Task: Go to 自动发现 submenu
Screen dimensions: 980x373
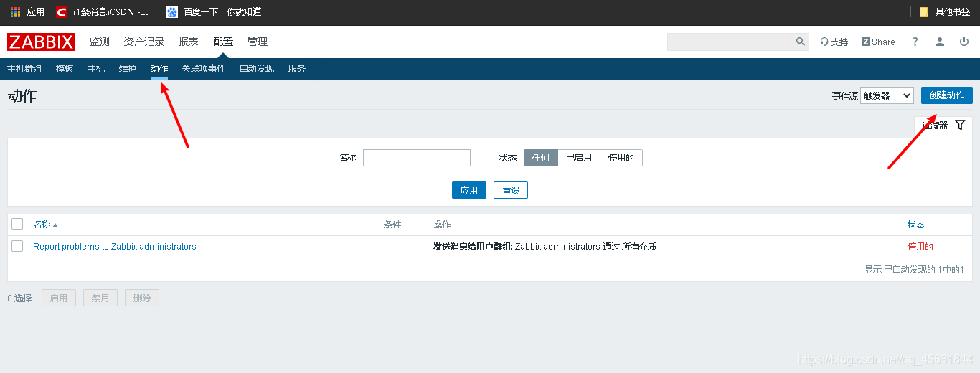Action: tap(257, 69)
